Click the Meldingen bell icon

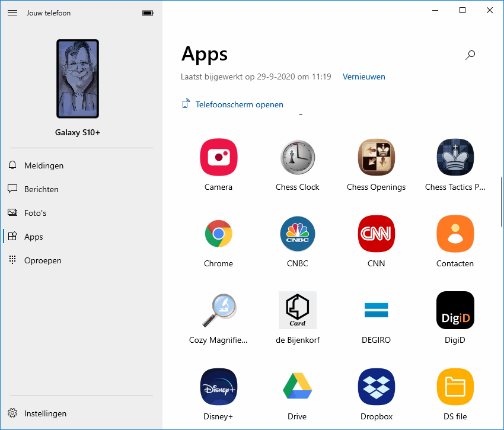[x=12, y=165]
